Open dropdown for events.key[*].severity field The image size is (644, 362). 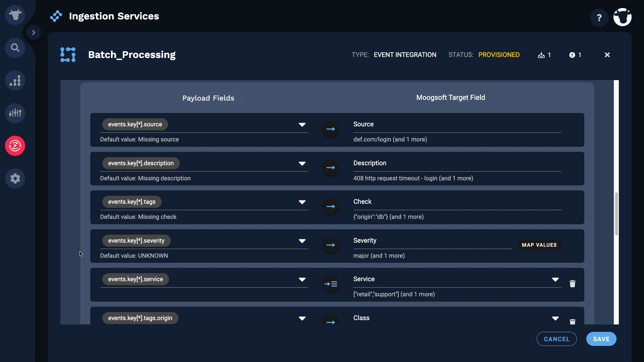[x=302, y=241]
